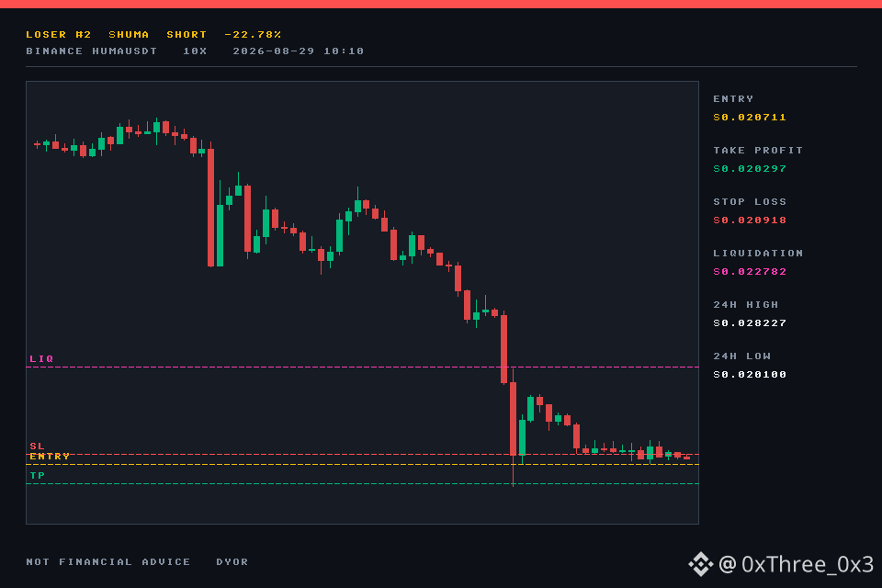Image resolution: width=882 pixels, height=588 pixels.
Task: Click the ENTRY line label on chart
Action: [x=50, y=457]
